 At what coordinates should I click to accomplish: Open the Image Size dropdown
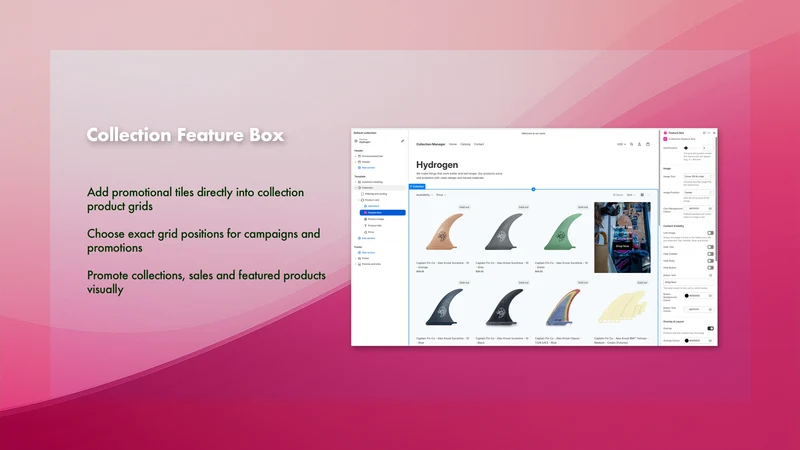(698, 177)
